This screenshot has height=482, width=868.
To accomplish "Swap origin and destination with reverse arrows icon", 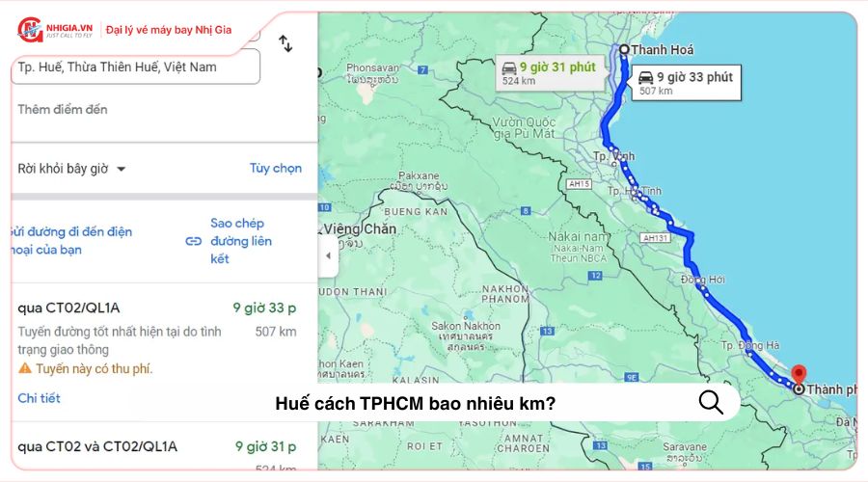I will 285,43.
